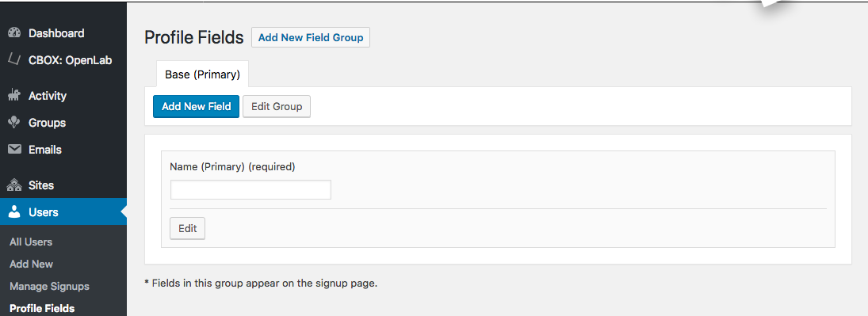Focus the Name (Primary) text input

click(250, 190)
